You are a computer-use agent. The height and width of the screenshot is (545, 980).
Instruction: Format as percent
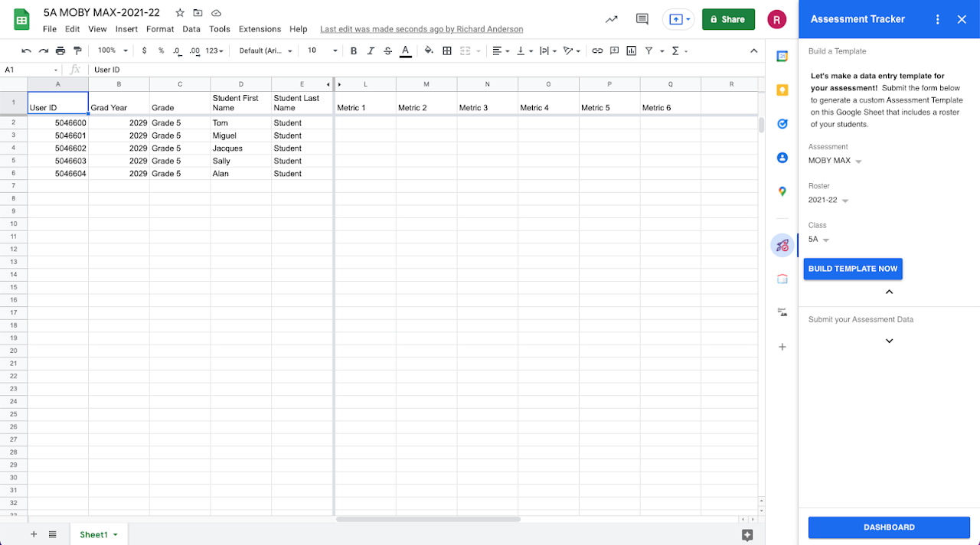(161, 51)
